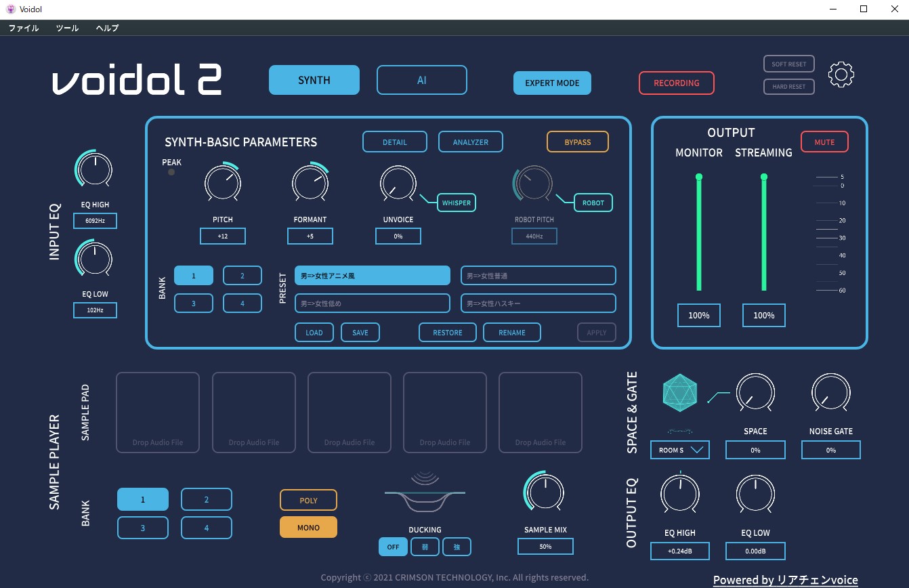Select synth preset bank 1
The width and height of the screenshot is (909, 588).
click(194, 276)
